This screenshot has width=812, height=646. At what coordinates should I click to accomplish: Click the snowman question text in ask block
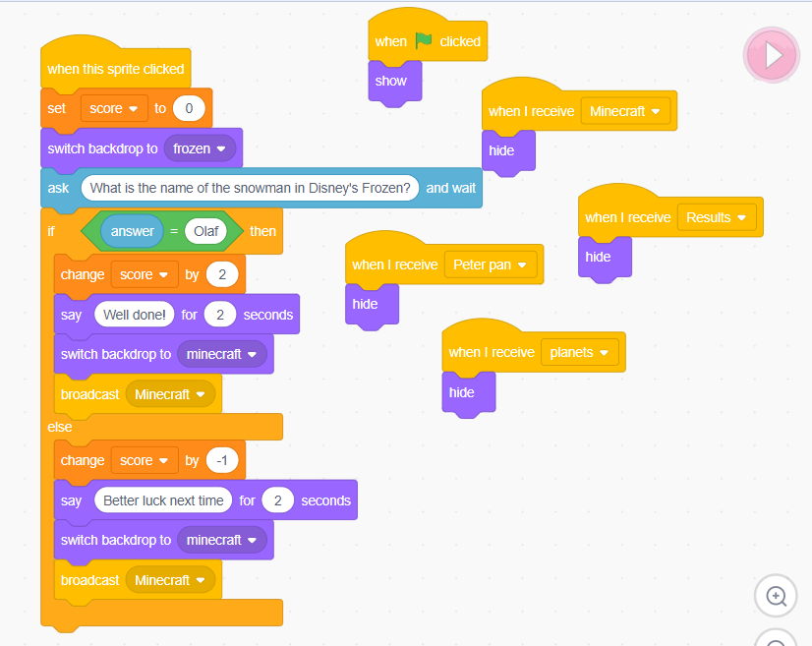click(x=250, y=188)
